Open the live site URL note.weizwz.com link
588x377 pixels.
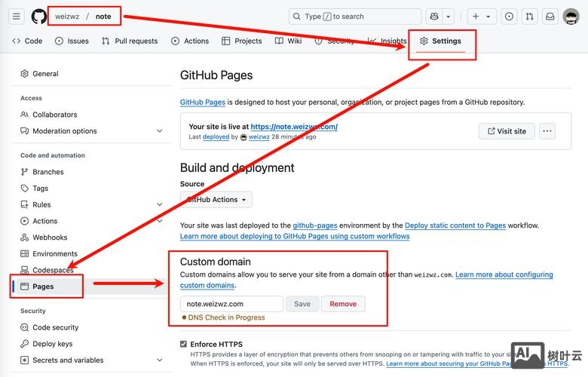click(x=294, y=127)
